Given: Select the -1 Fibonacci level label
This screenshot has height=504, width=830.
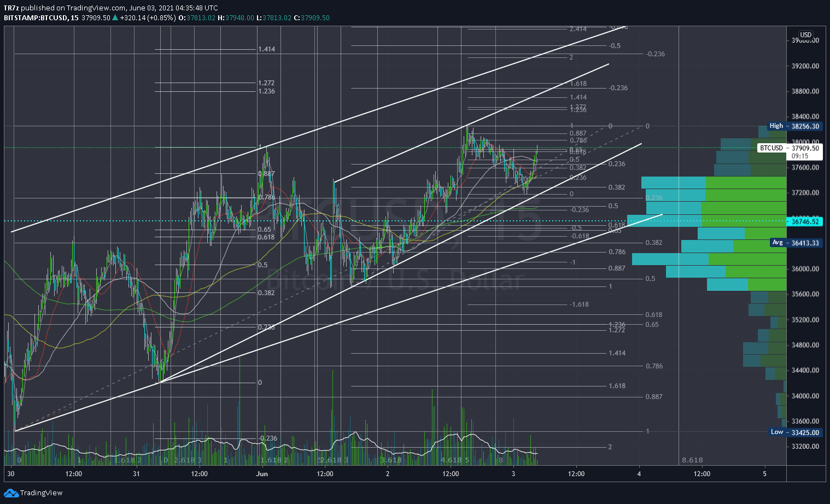Looking at the screenshot, I should pos(572,262).
